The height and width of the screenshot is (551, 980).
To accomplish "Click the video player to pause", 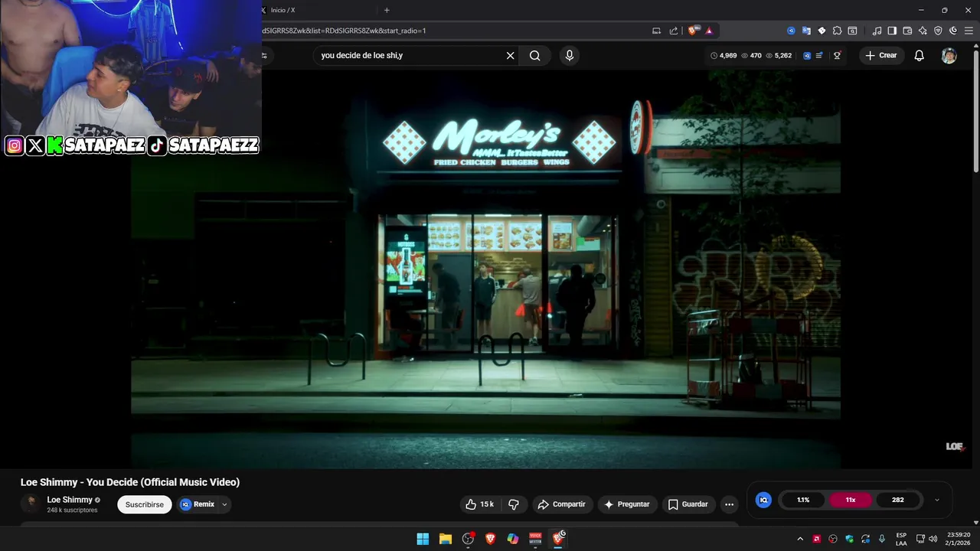I will pos(485,269).
